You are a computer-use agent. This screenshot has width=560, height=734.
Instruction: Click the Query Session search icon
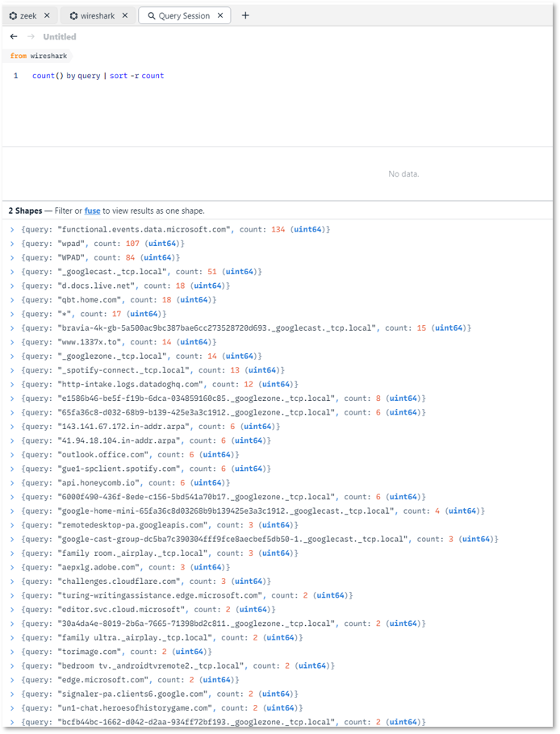pyautogui.click(x=151, y=15)
